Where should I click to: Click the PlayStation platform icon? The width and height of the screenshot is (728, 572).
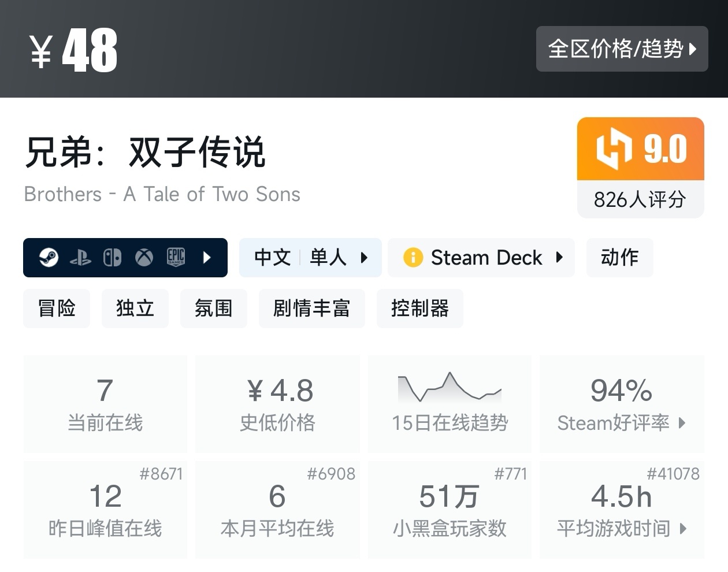pyautogui.click(x=80, y=258)
